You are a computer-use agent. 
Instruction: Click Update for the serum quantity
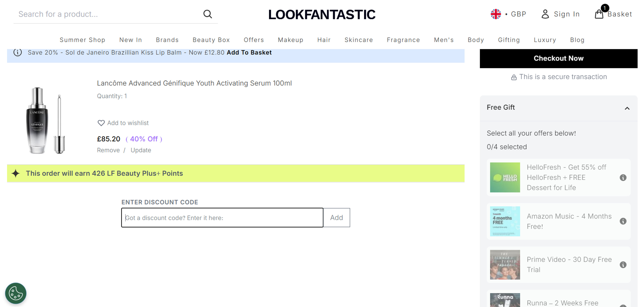(x=141, y=150)
